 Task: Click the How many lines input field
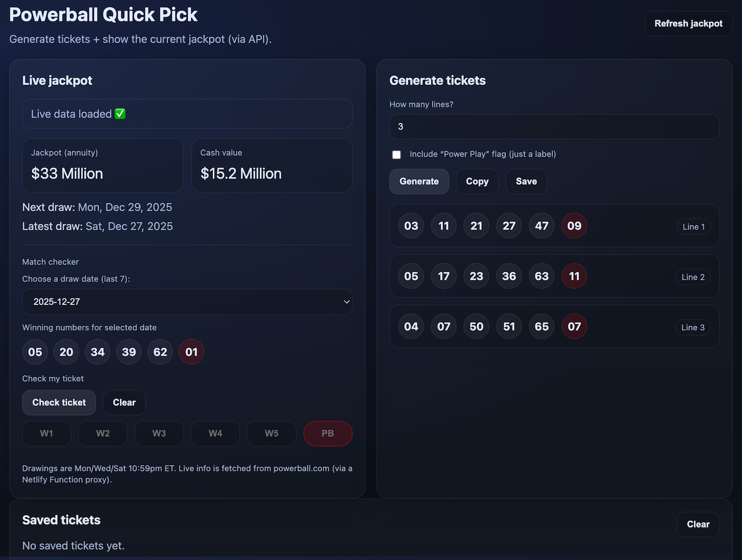(554, 126)
